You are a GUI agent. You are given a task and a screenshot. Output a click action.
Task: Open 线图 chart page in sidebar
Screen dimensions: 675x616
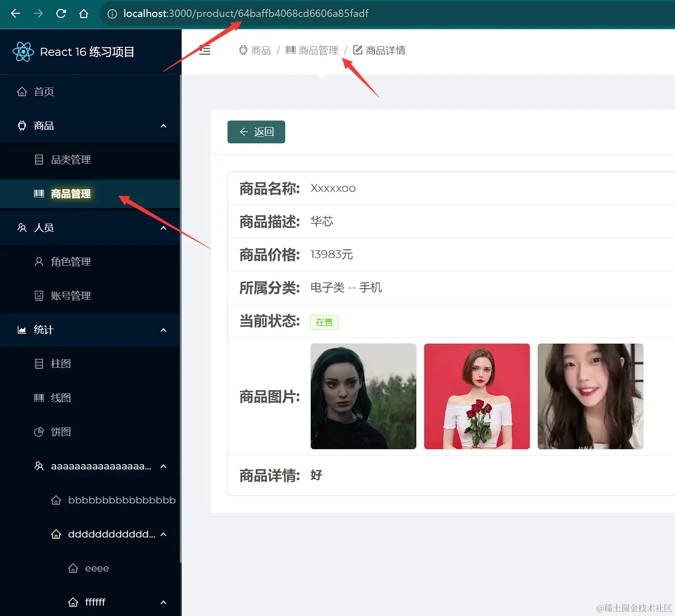(x=90, y=398)
